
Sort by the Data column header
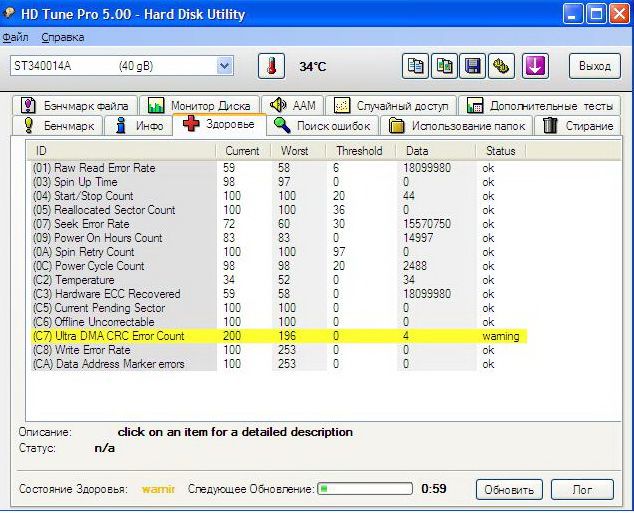click(435, 151)
